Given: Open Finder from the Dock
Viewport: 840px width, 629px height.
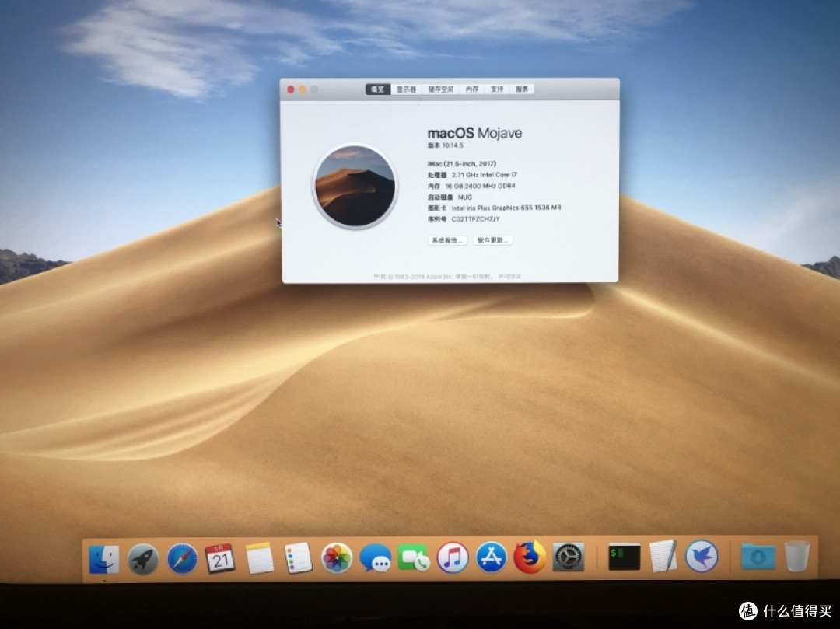Looking at the screenshot, I should pos(104,558).
